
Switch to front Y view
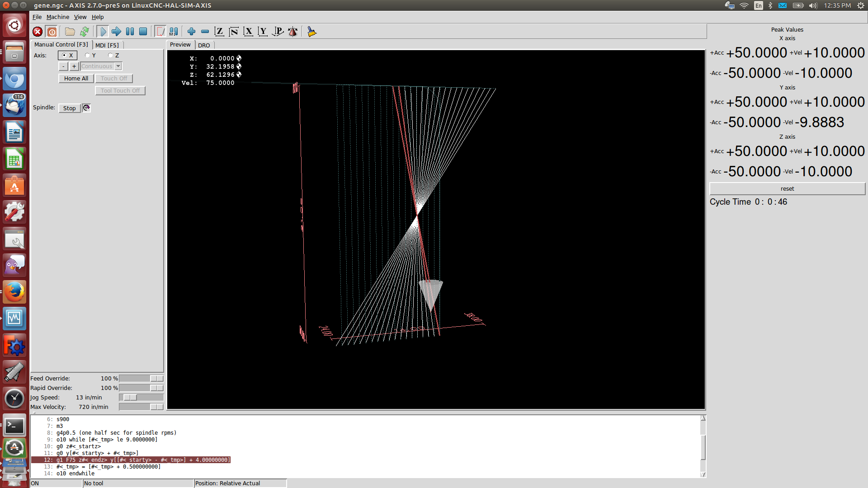tap(263, 32)
